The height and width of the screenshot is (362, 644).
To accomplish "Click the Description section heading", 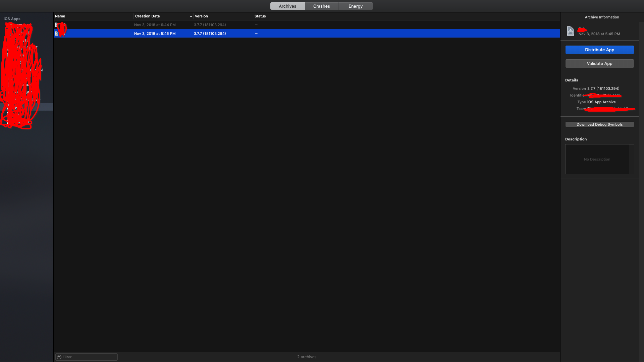I will (x=576, y=139).
